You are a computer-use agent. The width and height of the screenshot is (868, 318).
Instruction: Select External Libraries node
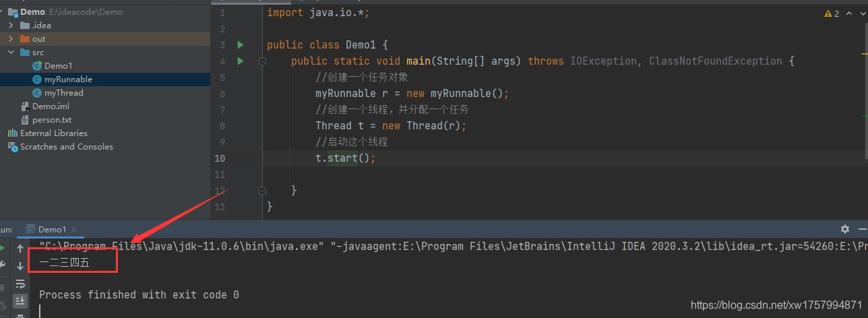54,133
